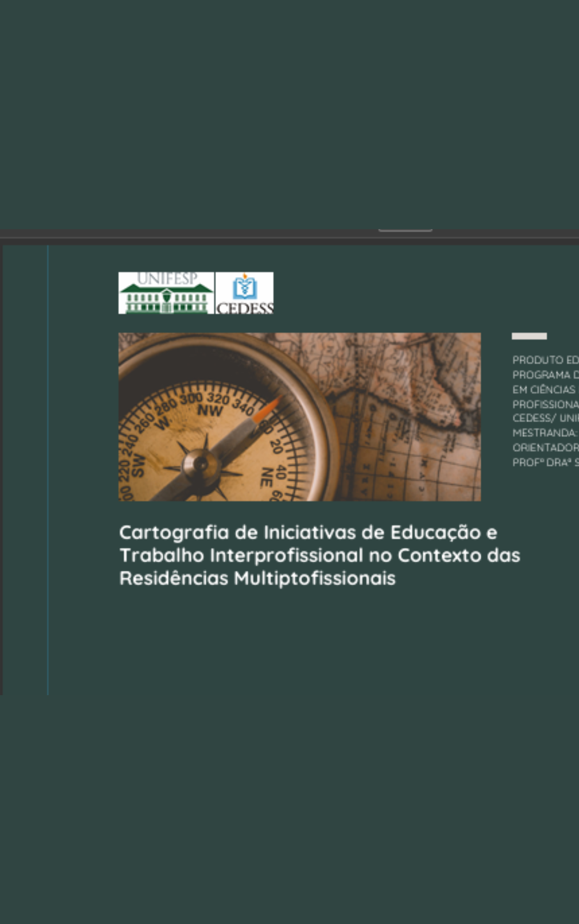
Task: Select the 'Residências Multiptofissionais' title line
Action: point(257,579)
